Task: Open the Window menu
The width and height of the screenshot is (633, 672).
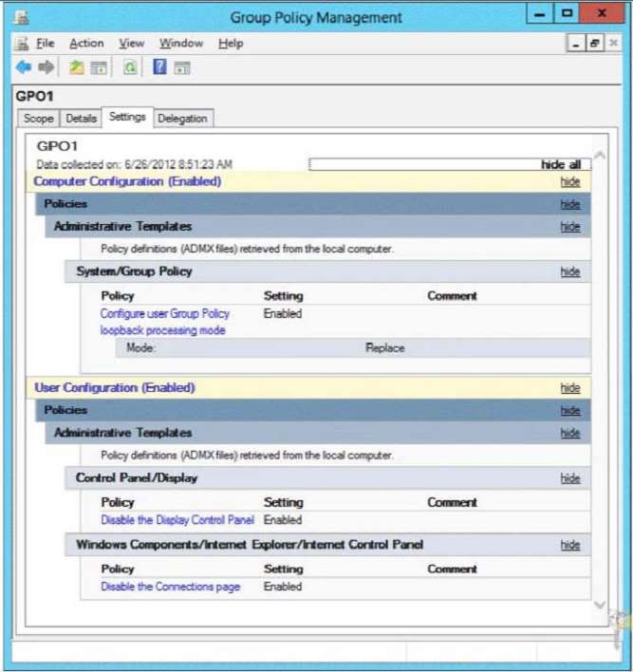Action: pyautogui.click(x=181, y=44)
